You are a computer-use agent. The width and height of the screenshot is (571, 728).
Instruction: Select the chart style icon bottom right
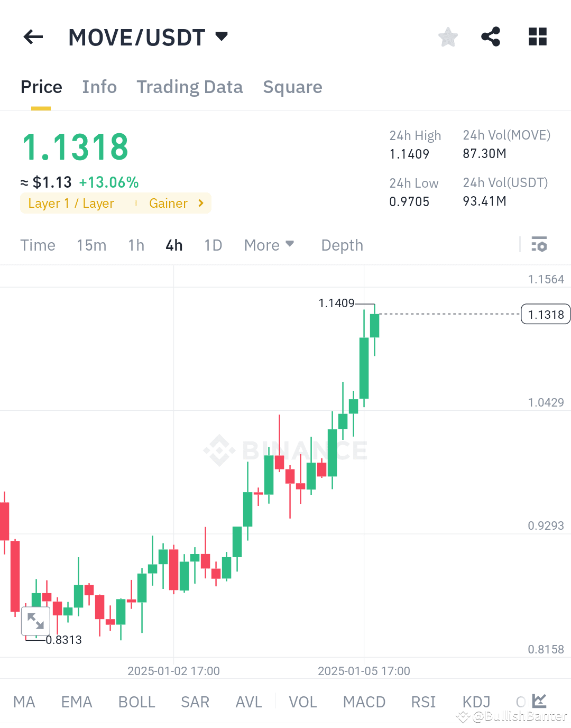(540, 701)
